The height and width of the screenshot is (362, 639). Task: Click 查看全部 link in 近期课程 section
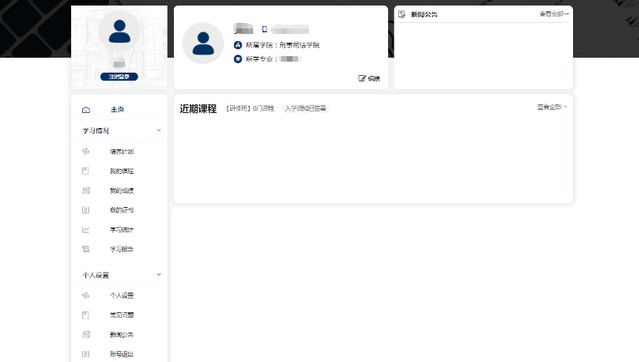tap(552, 107)
